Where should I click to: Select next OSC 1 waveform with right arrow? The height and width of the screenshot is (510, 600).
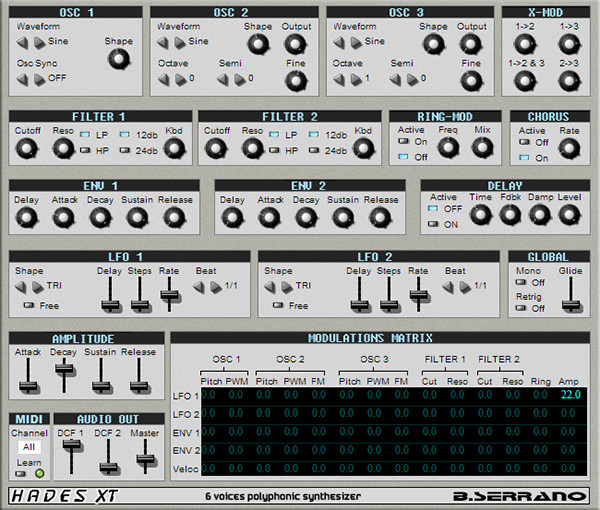click(38, 42)
